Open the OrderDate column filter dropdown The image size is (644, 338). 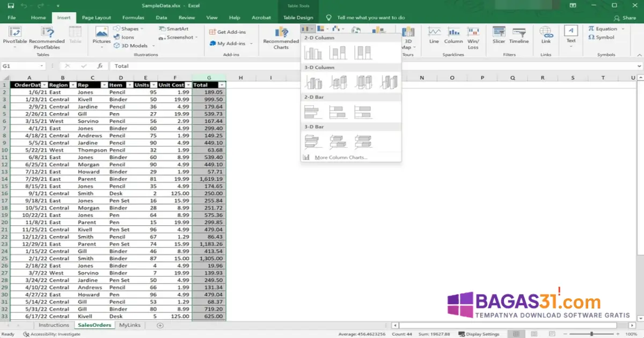(44, 85)
